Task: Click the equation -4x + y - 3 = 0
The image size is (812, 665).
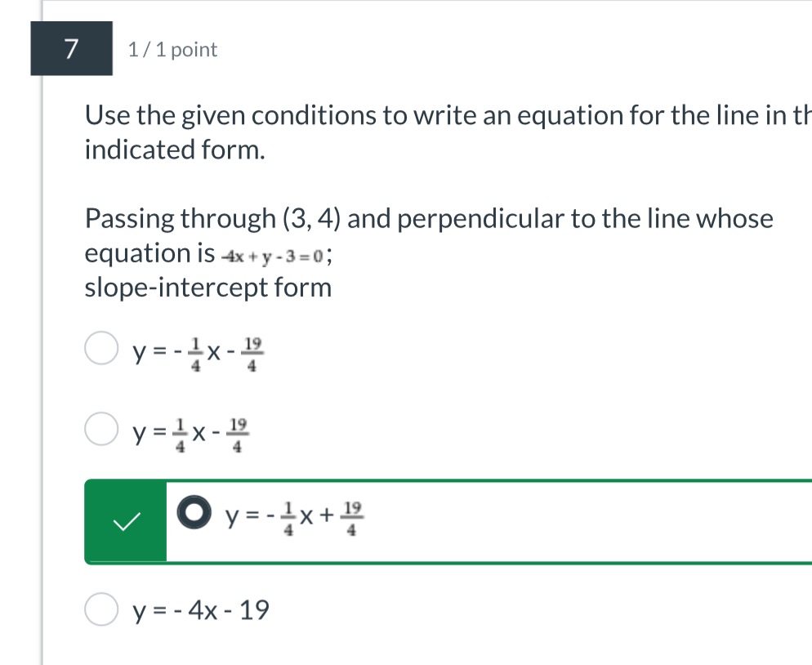Action: click(x=273, y=257)
